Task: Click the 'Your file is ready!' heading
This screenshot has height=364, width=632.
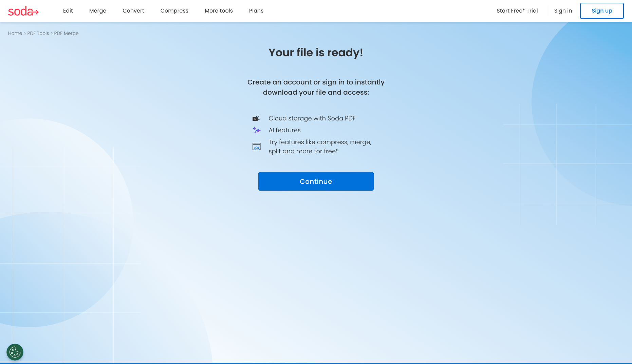Action: pyautogui.click(x=316, y=53)
